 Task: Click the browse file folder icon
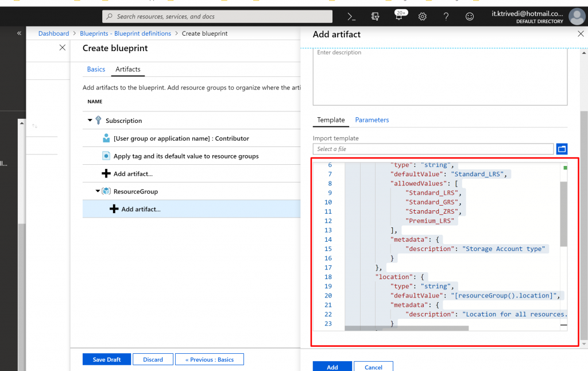(x=562, y=149)
